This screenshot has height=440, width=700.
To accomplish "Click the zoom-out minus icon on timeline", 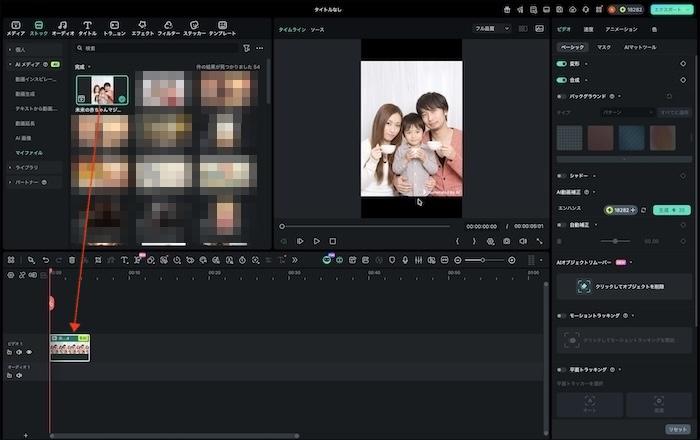I will coord(458,260).
